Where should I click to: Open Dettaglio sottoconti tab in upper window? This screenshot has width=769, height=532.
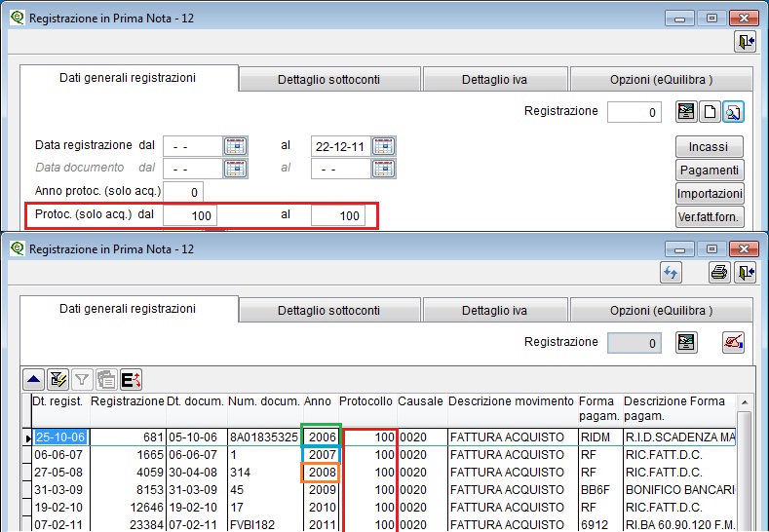coord(329,80)
